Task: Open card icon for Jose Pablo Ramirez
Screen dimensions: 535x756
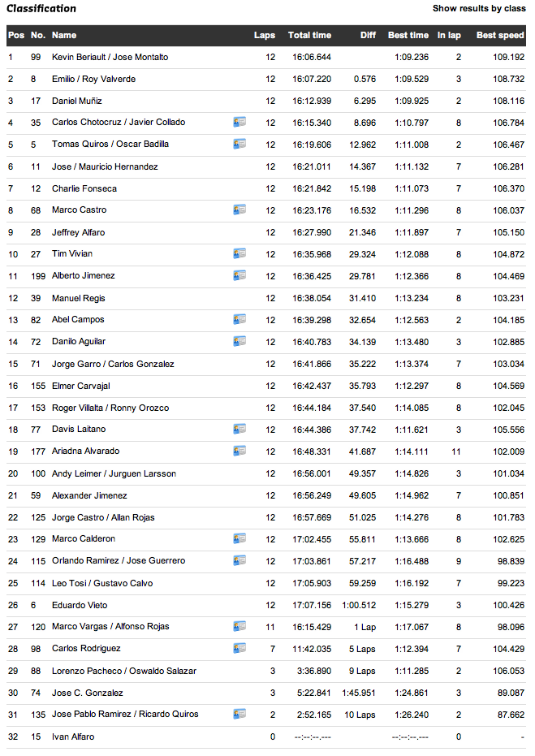Action: 239,714
